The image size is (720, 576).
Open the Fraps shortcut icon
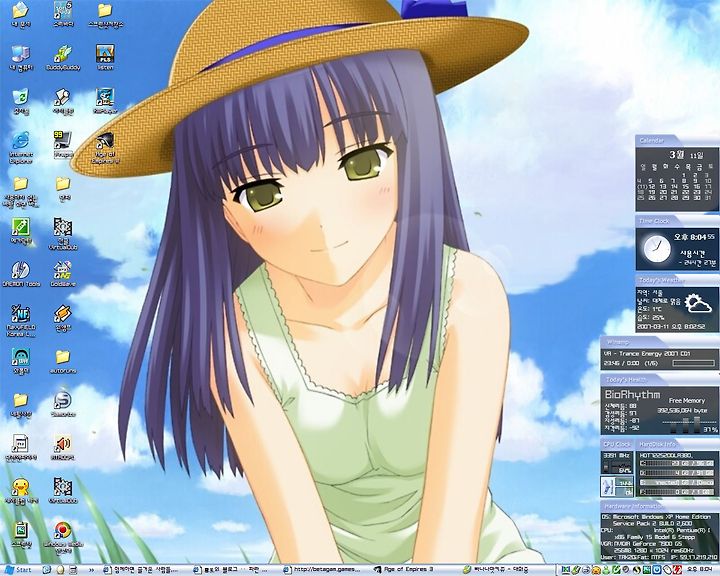[63, 144]
